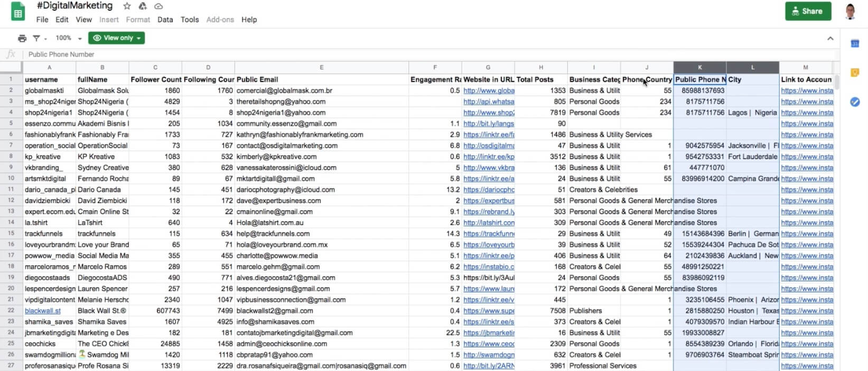Click the #DigitalMarketing document title

(74, 6)
